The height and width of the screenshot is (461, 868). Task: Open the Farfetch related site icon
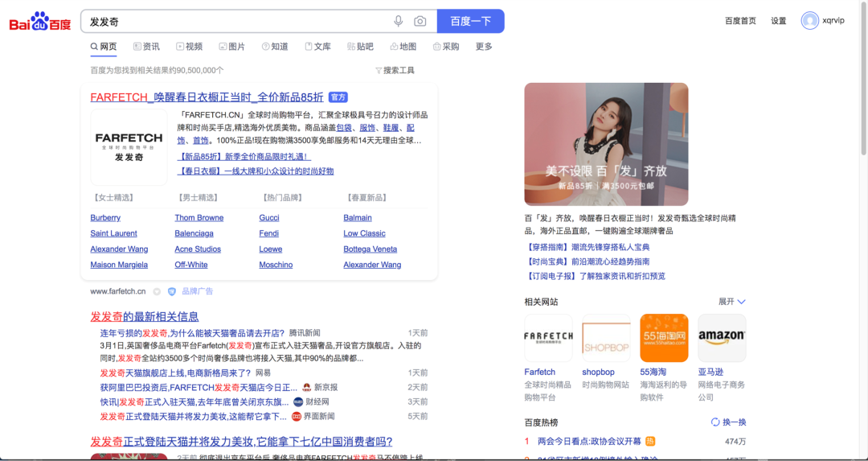coord(548,338)
